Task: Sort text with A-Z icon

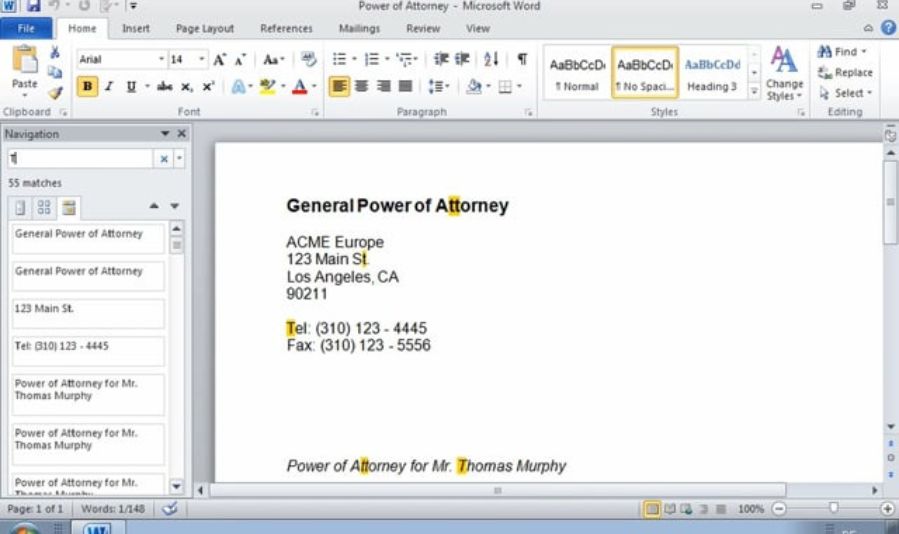Action: [491, 59]
